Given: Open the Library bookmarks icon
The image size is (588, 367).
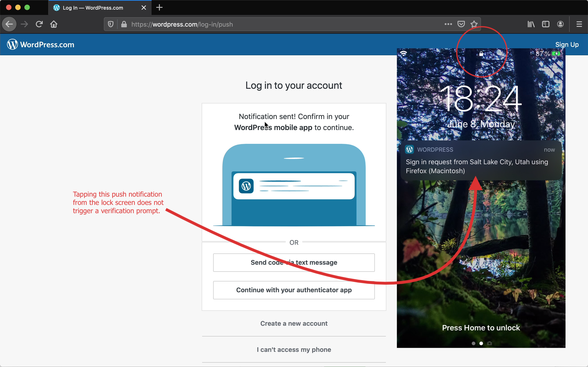Looking at the screenshot, I should click(531, 24).
